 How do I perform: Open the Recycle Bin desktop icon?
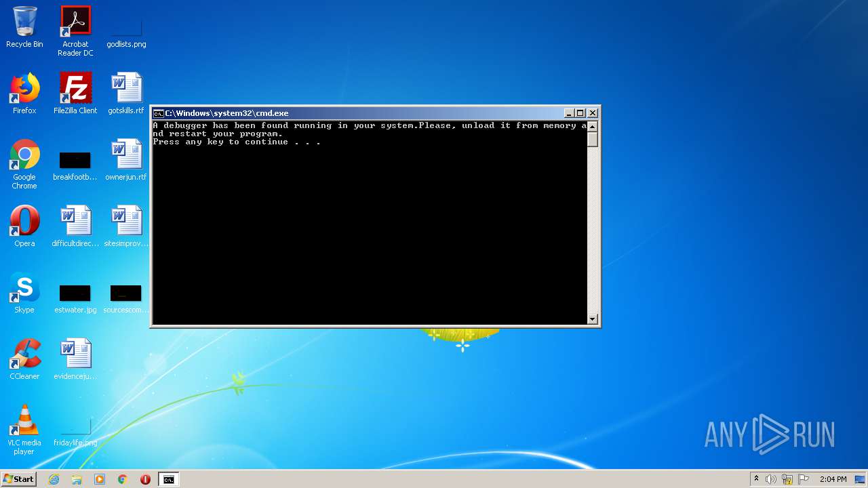(24, 27)
